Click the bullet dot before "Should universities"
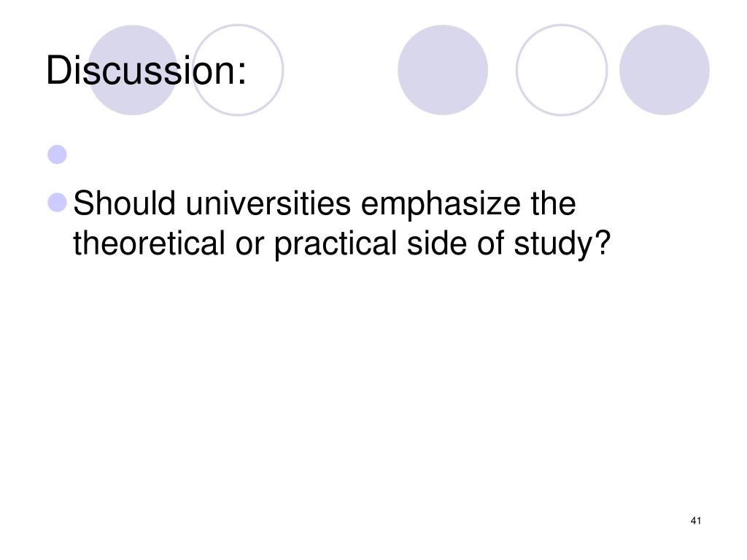 (x=57, y=202)
